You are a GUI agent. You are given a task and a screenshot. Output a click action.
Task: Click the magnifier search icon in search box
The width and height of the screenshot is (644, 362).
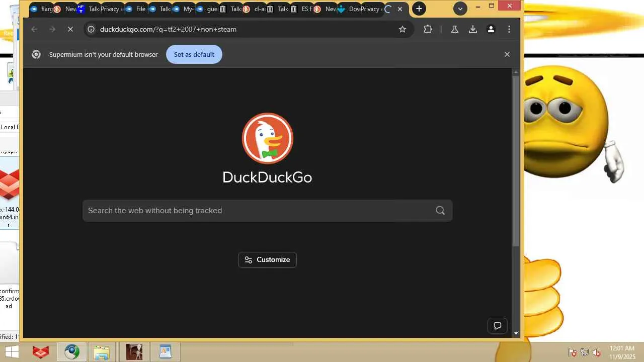click(x=440, y=211)
